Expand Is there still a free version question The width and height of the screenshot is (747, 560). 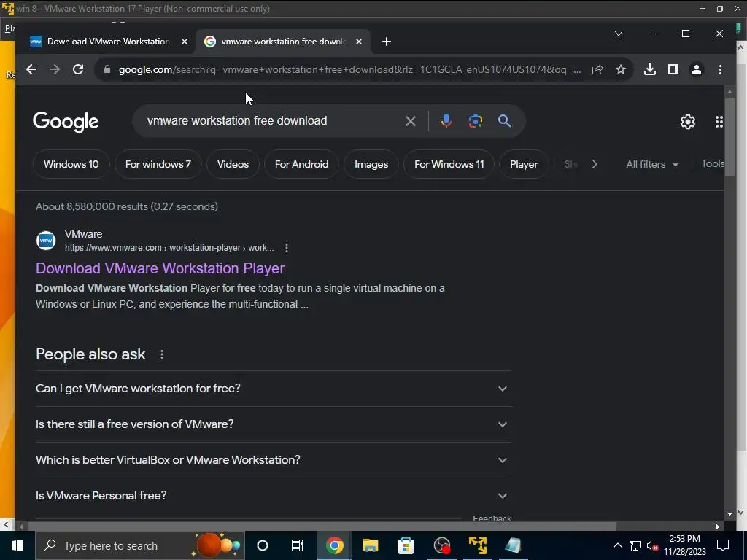pos(274,424)
